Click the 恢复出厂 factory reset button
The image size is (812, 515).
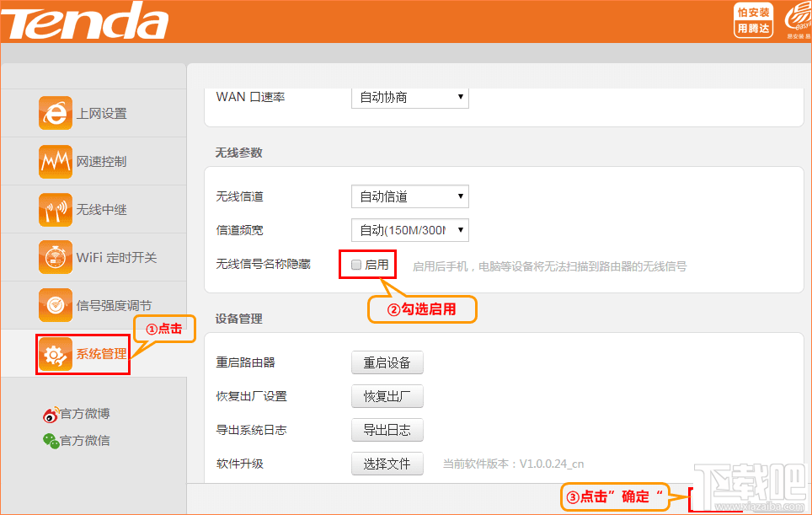(x=387, y=396)
